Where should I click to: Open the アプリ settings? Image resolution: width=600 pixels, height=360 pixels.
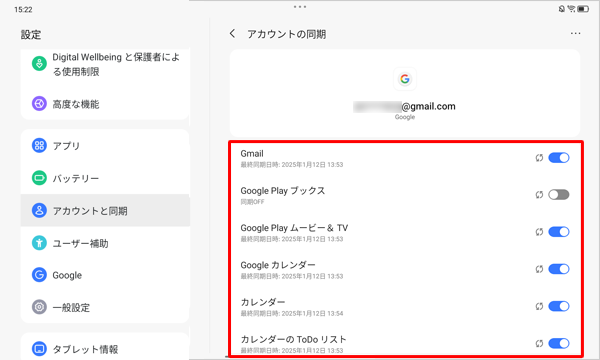(105, 145)
